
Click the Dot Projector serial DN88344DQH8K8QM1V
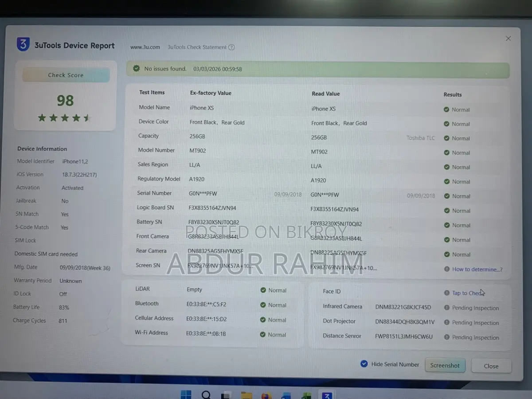405,322
